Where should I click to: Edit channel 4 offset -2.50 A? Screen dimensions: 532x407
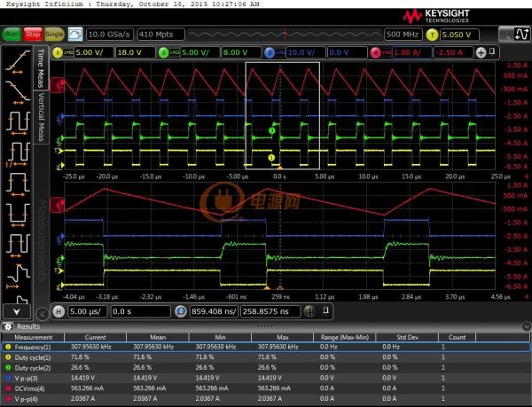[453, 52]
